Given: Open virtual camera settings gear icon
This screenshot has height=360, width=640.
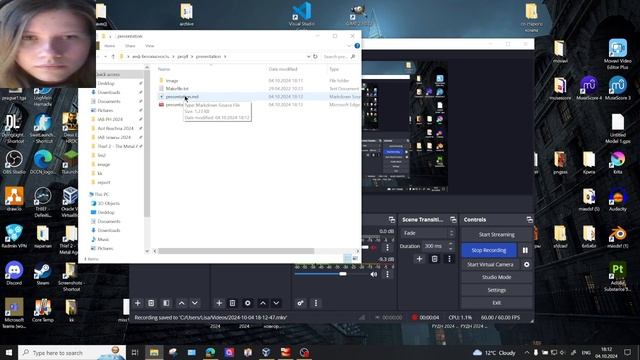Looking at the screenshot, I should (527, 264).
